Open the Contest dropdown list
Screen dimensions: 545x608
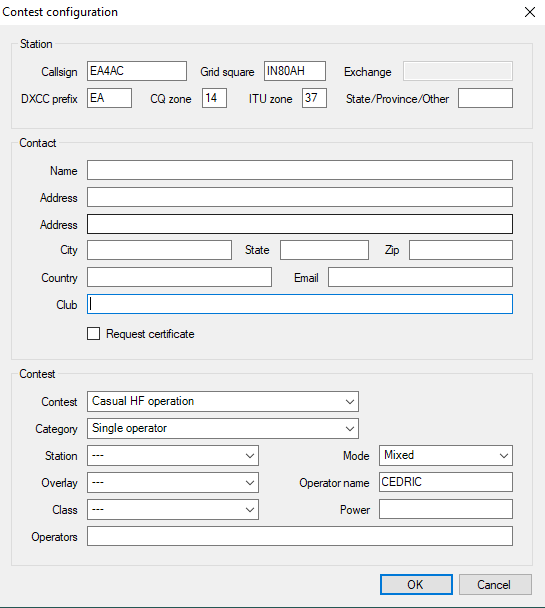(x=223, y=401)
